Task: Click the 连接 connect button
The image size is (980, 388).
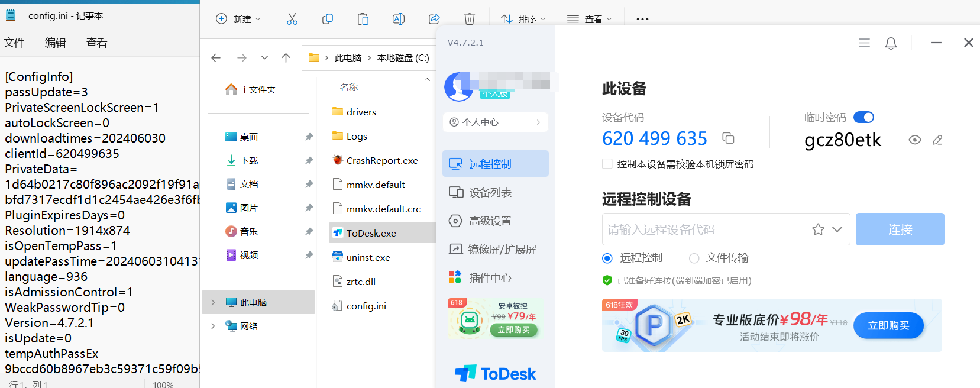Action: (x=900, y=229)
